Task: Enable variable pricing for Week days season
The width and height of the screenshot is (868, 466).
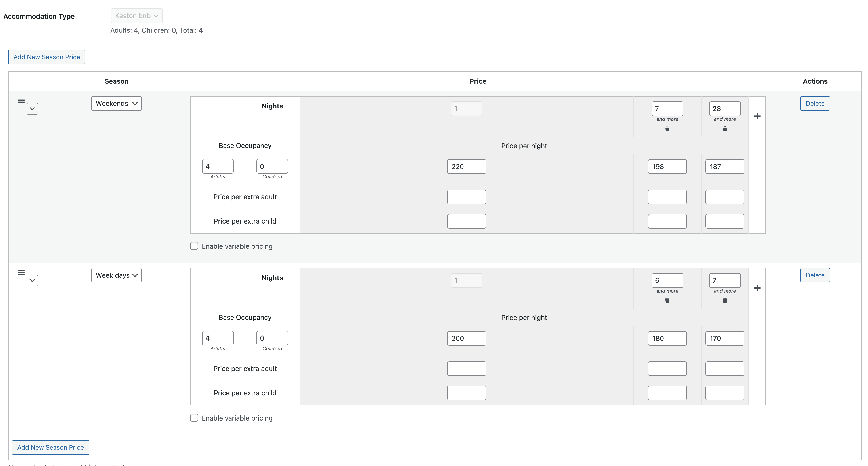Action: (x=194, y=418)
